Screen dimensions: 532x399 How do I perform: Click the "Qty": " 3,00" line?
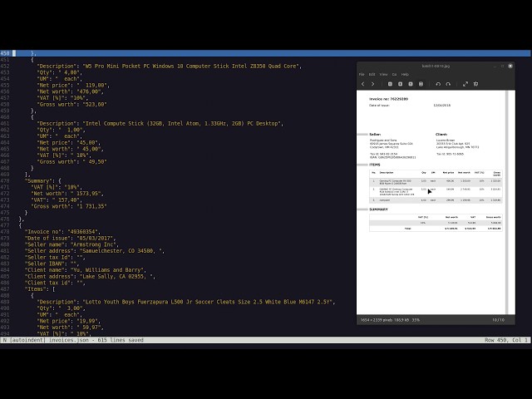click(x=61, y=308)
